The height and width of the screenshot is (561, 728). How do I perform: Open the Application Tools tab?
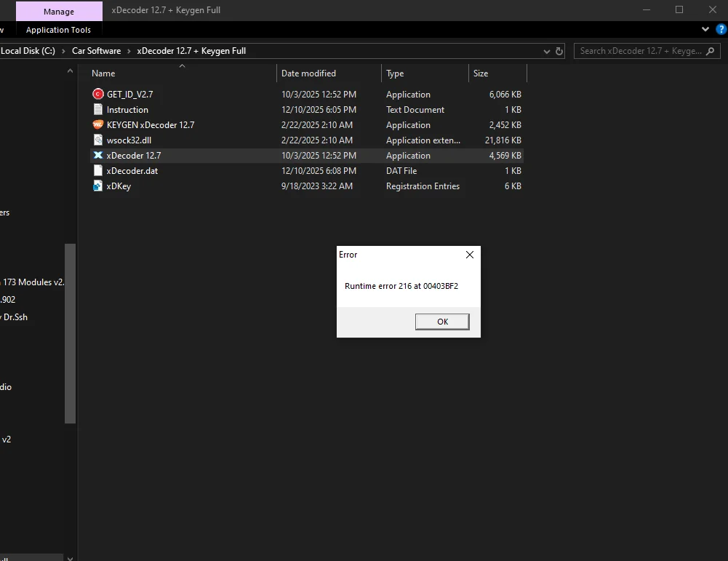point(59,29)
